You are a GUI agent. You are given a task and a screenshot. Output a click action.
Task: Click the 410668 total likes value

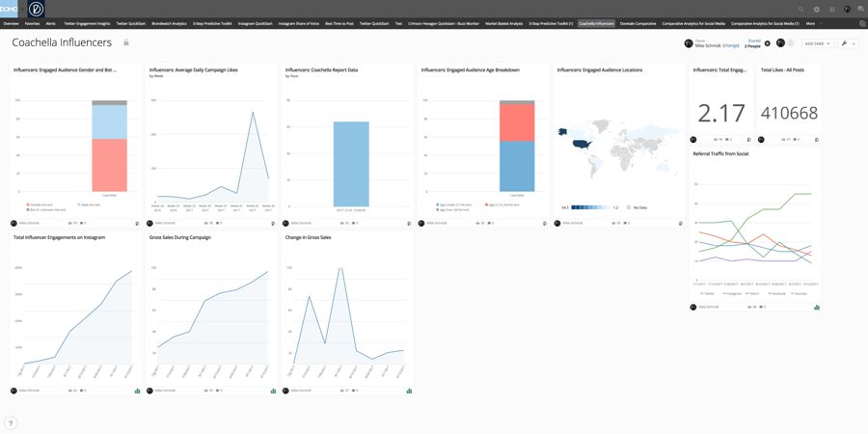pos(789,113)
